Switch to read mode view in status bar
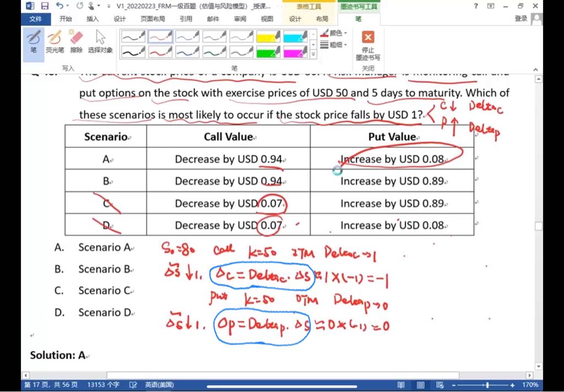Viewport: 564px width, 392px height. pyautogui.click(x=400, y=385)
